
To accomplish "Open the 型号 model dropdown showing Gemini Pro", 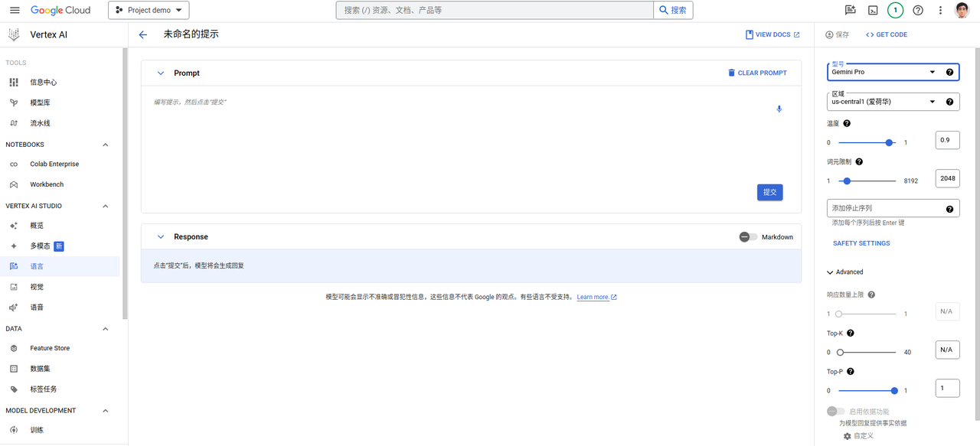I will [888, 71].
